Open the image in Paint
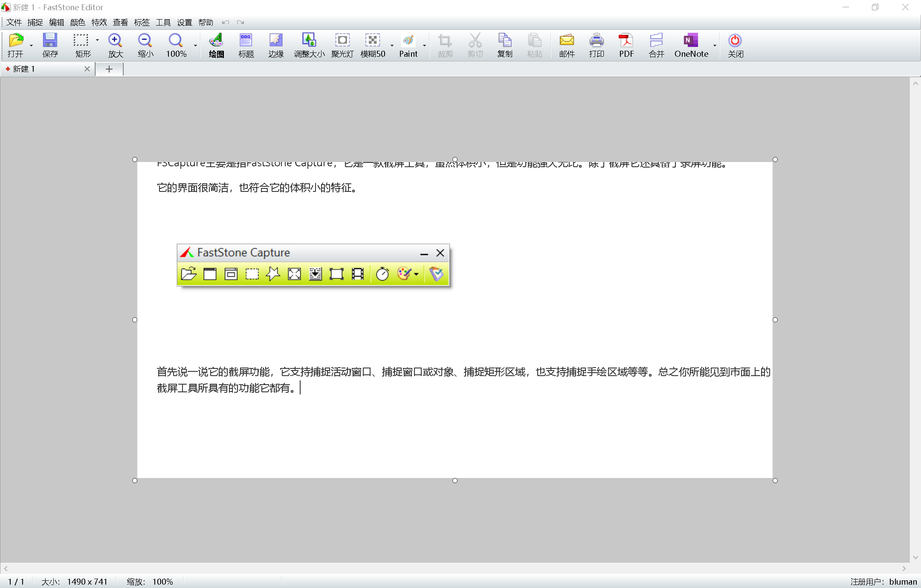This screenshot has height=588, width=921. tap(408, 44)
